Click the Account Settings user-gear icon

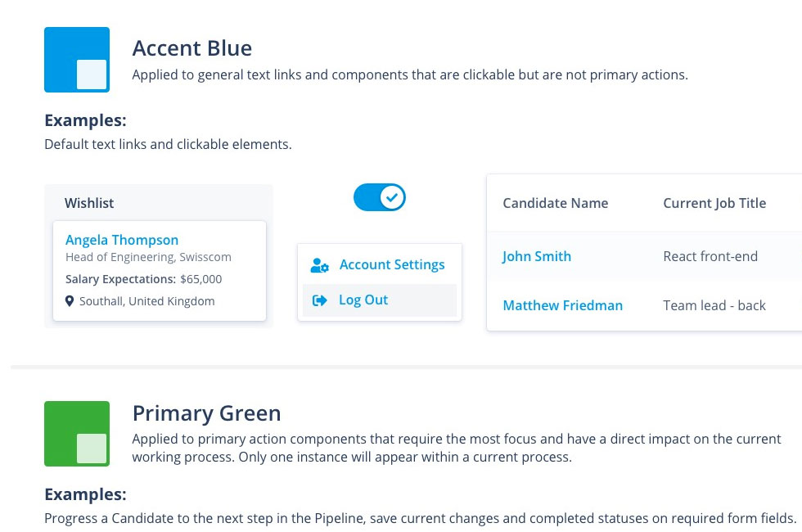tap(320, 265)
